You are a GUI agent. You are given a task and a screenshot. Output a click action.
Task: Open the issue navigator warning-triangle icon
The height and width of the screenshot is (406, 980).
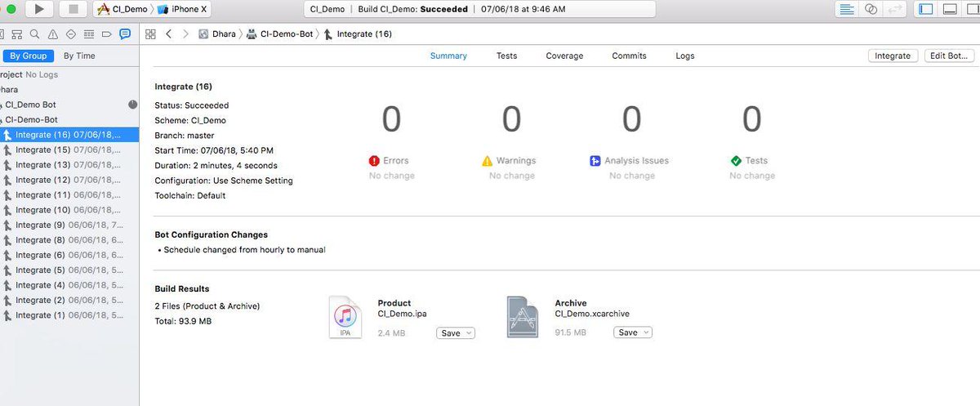(x=52, y=34)
